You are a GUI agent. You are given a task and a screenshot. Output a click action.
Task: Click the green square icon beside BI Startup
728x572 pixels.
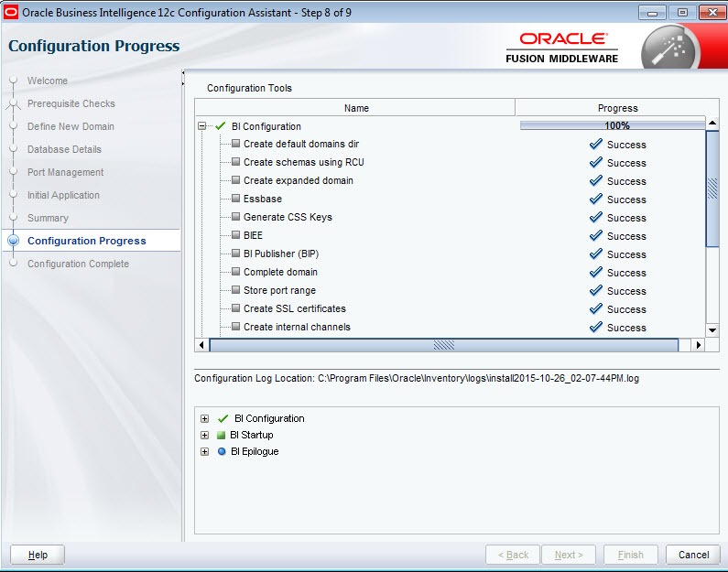coord(221,435)
